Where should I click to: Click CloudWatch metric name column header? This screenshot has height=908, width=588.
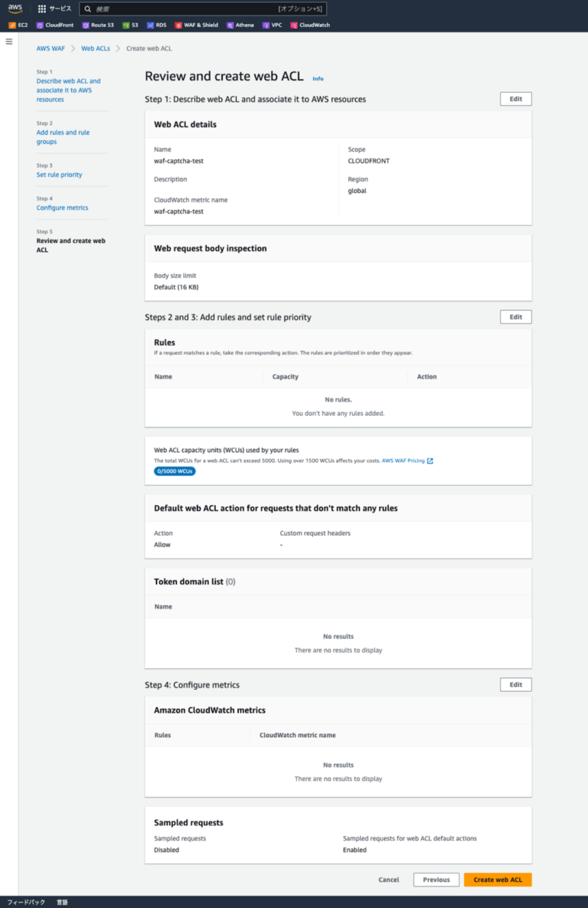[x=298, y=736]
